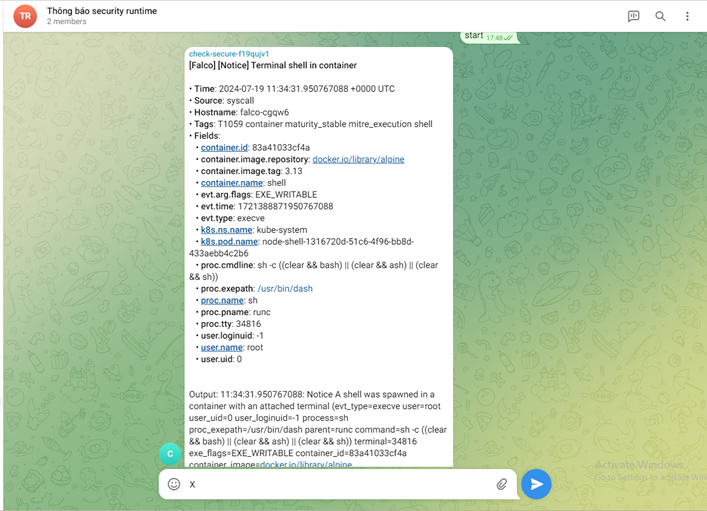The image size is (707, 511).
Task: Open the search in chat icon
Action: (x=660, y=16)
